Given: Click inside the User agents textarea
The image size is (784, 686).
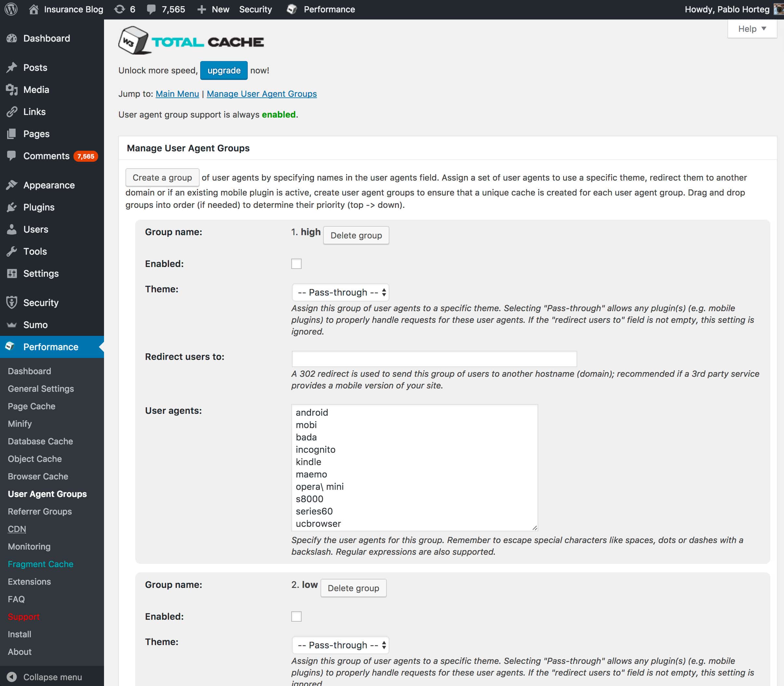Looking at the screenshot, I should coord(414,467).
